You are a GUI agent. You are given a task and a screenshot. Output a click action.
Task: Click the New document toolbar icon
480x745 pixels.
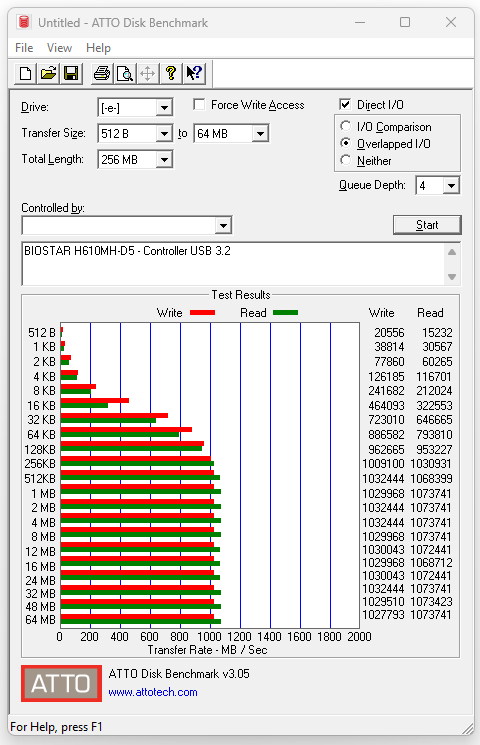pos(25,74)
